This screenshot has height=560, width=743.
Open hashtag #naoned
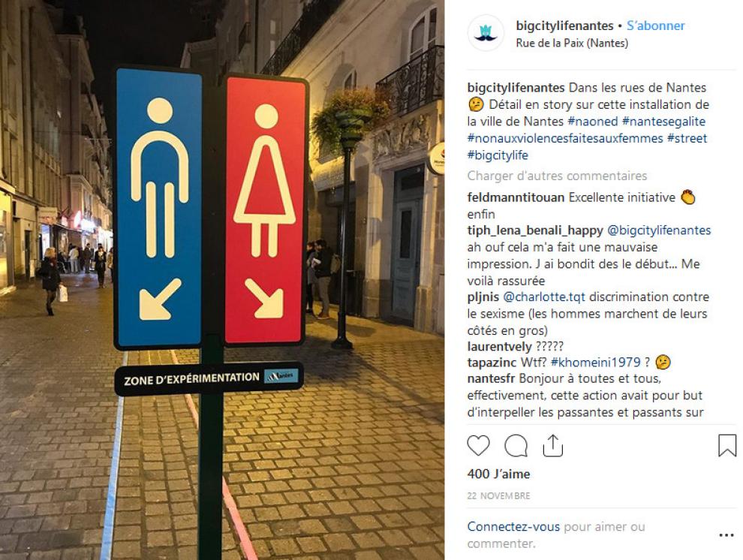(593, 122)
